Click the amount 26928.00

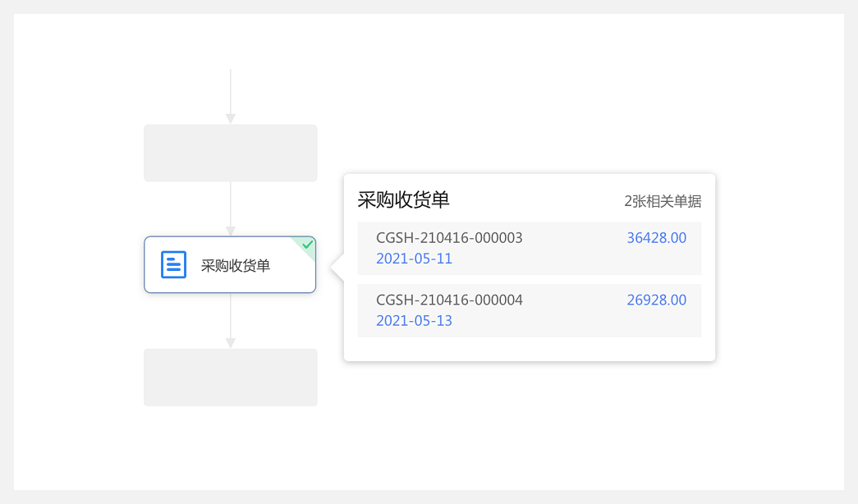click(656, 300)
